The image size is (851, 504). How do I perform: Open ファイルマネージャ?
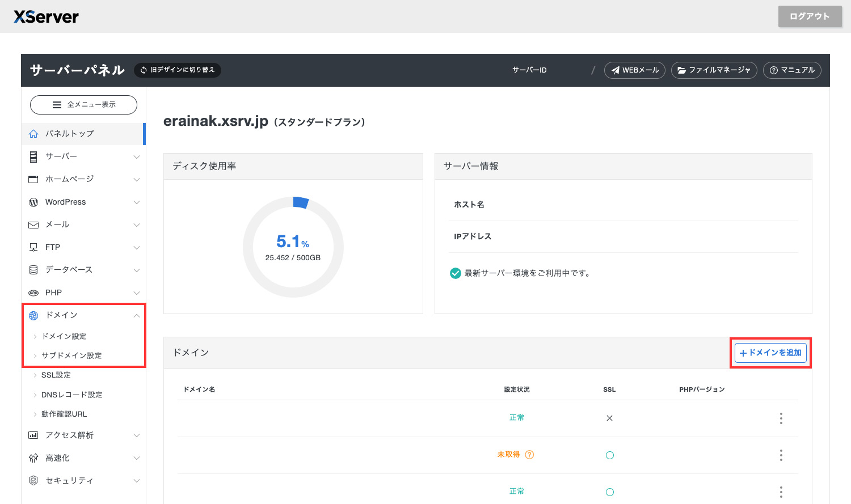(714, 70)
